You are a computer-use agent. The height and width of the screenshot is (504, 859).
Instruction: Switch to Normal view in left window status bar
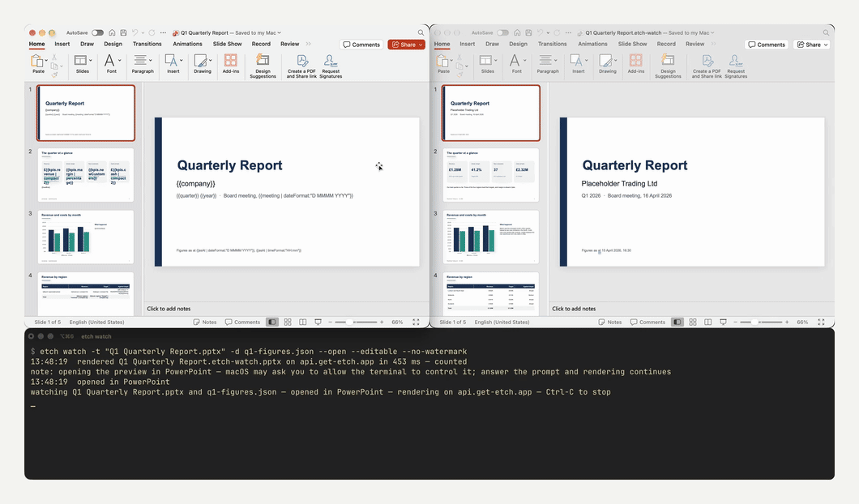click(271, 322)
